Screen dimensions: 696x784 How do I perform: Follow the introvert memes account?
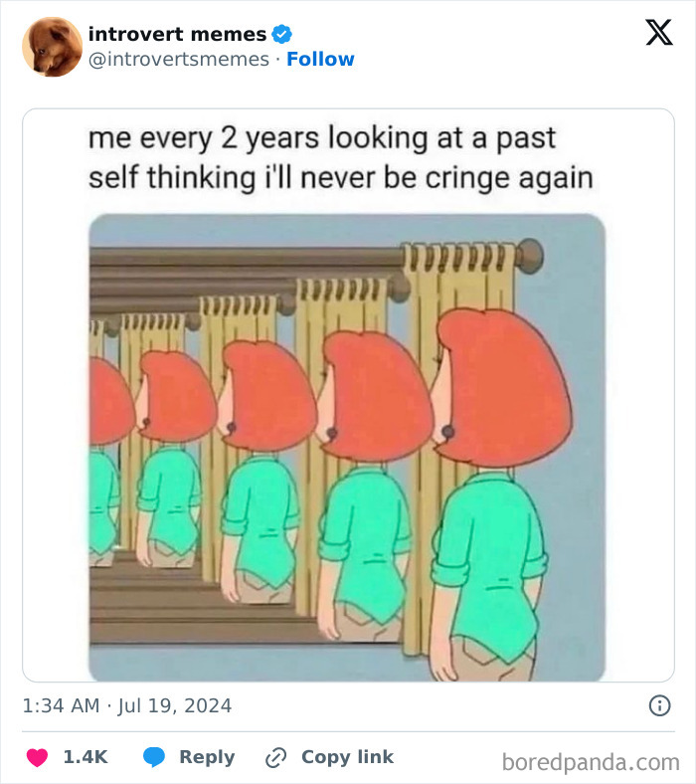pos(320,60)
